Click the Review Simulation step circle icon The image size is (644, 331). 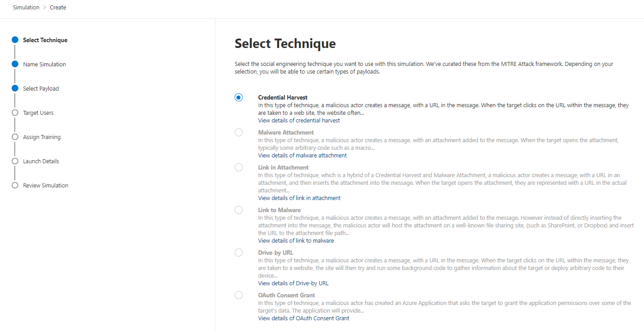click(x=15, y=185)
